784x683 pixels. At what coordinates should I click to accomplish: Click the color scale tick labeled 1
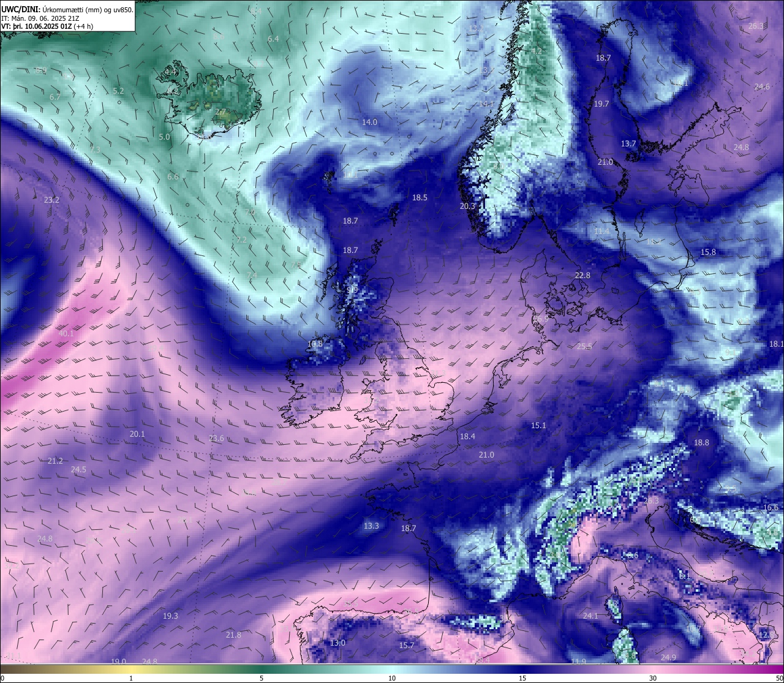point(131,678)
